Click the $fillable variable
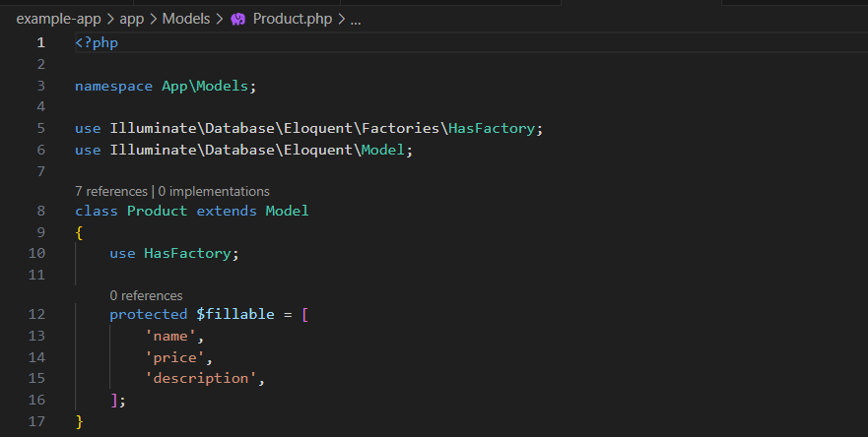Viewport: 868px width, 437px height. click(235, 314)
